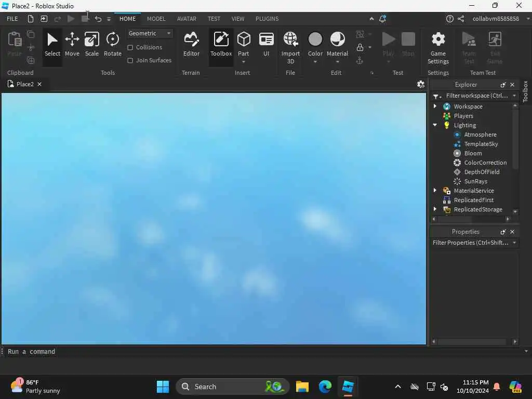Open the vertical Toolbox side tab
This screenshot has width=532, height=399.
(525, 91)
